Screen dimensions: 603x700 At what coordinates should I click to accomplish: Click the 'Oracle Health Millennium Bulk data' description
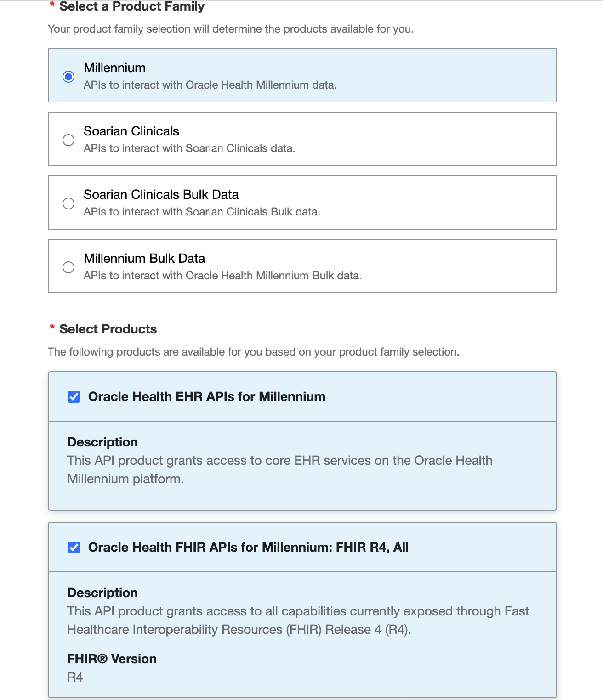click(x=222, y=276)
